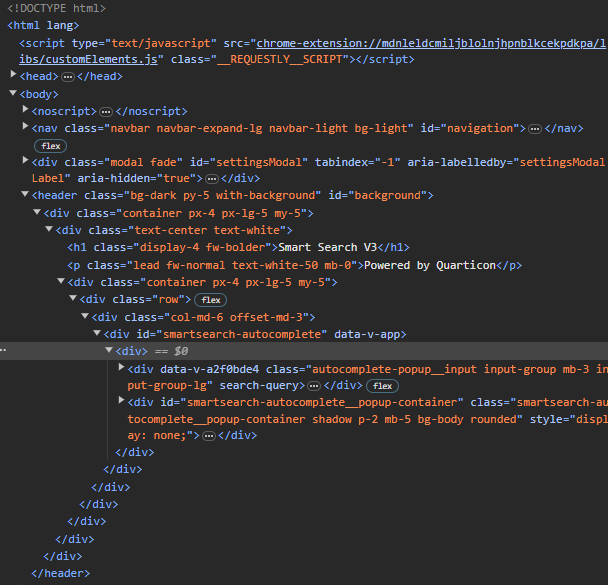Click the data-v-app attribute
Screen dimensions: 608x585
tap(367, 334)
